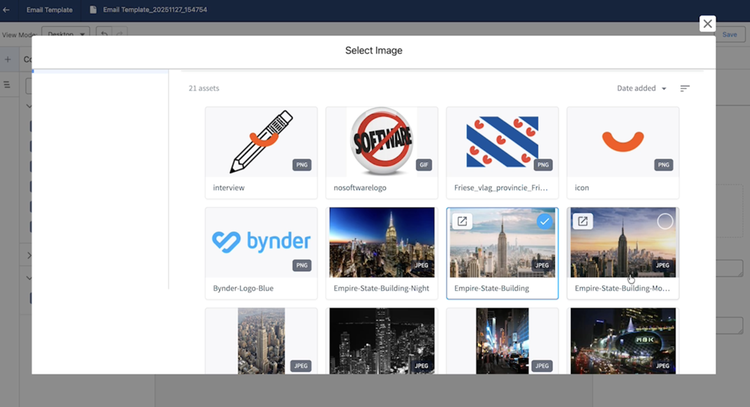Open the Email Template breadcrumb
This screenshot has width=750, height=407.
point(49,10)
